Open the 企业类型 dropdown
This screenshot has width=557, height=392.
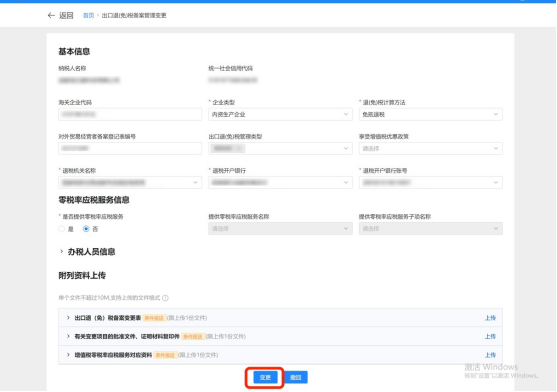(x=280, y=114)
